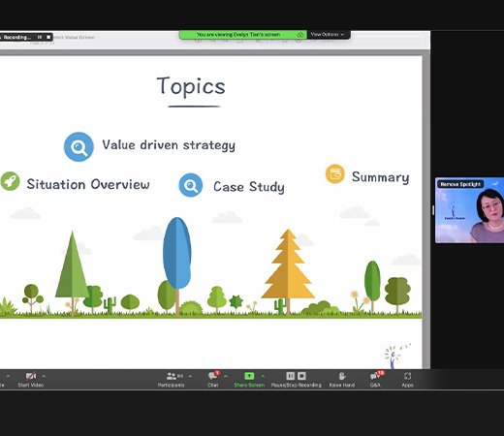Click the Situation Overview rocket icon
Screen dimensions: 504x436
tap(10, 181)
